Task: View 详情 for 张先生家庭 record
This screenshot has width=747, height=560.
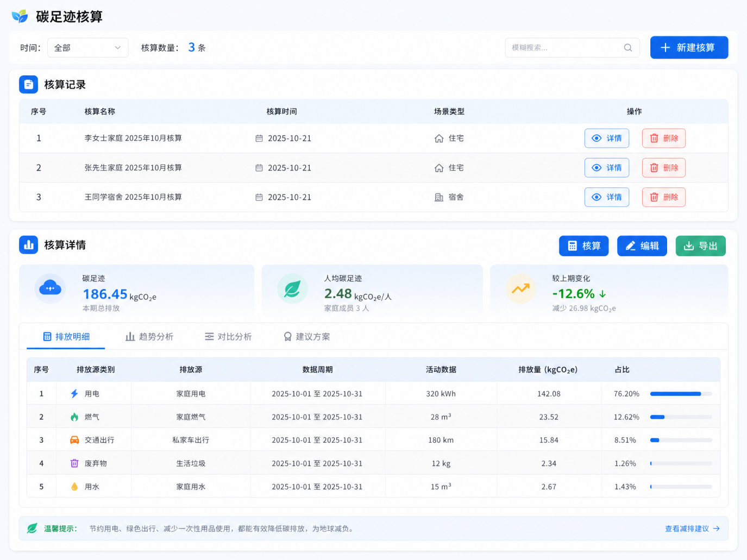Action: (607, 168)
